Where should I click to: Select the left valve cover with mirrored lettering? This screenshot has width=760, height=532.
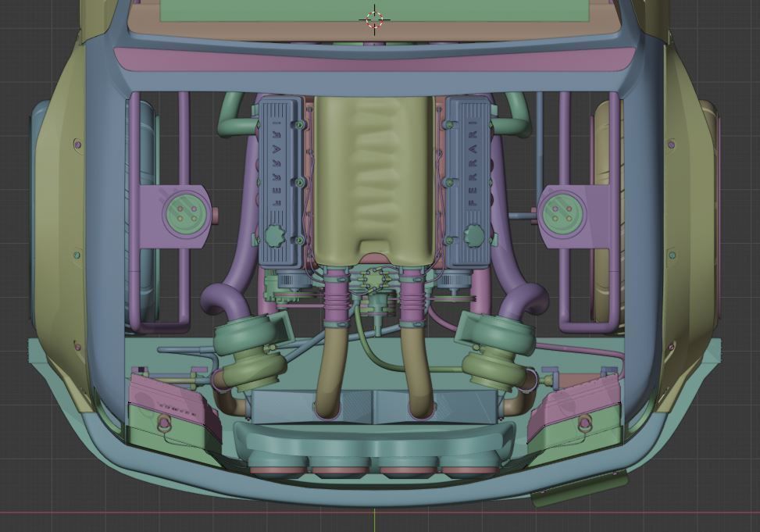(x=282, y=181)
